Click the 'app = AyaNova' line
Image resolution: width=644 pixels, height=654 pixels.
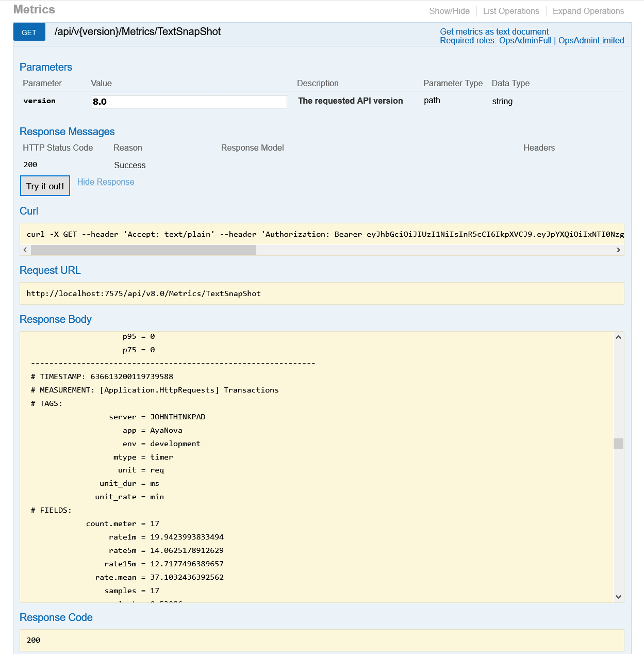[153, 430]
